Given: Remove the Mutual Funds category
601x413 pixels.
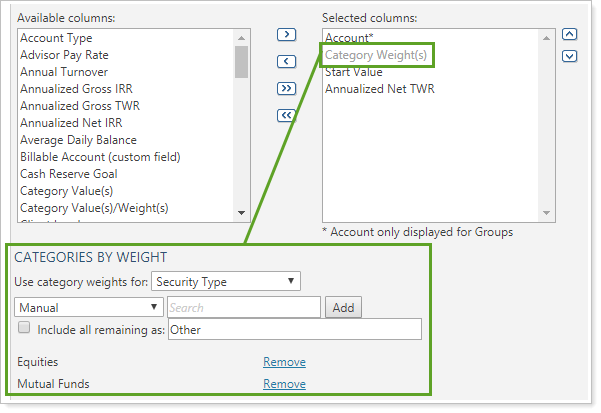Looking at the screenshot, I should coord(284,384).
